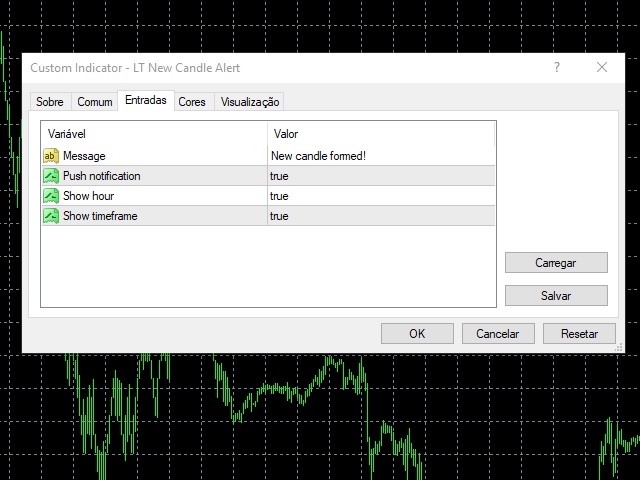Click Salvar to save inputs
Image resolution: width=640 pixels, height=480 pixels.
click(x=556, y=296)
